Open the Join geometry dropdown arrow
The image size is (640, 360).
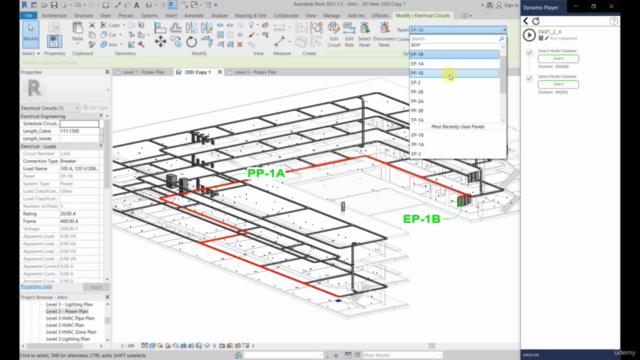point(121,44)
